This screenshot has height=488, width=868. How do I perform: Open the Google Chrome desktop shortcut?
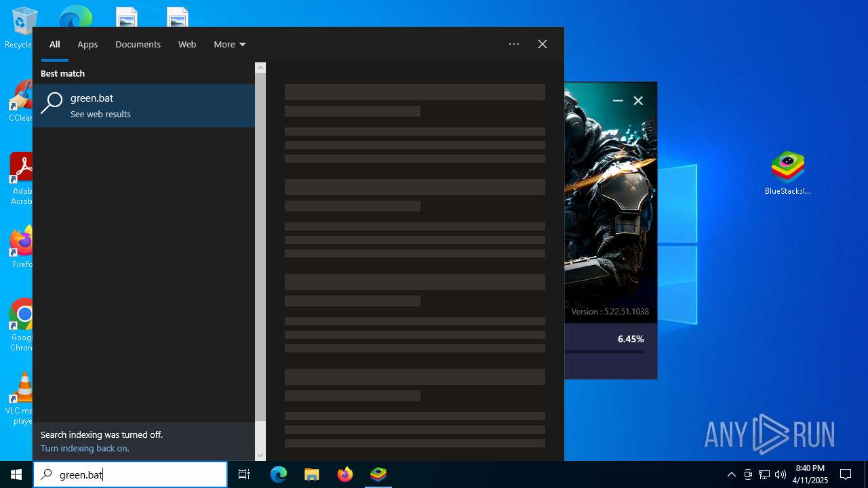point(22,325)
